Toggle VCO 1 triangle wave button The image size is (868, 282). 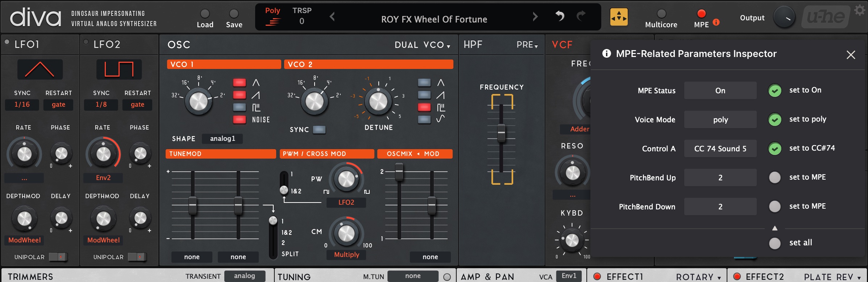click(x=240, y=83)
